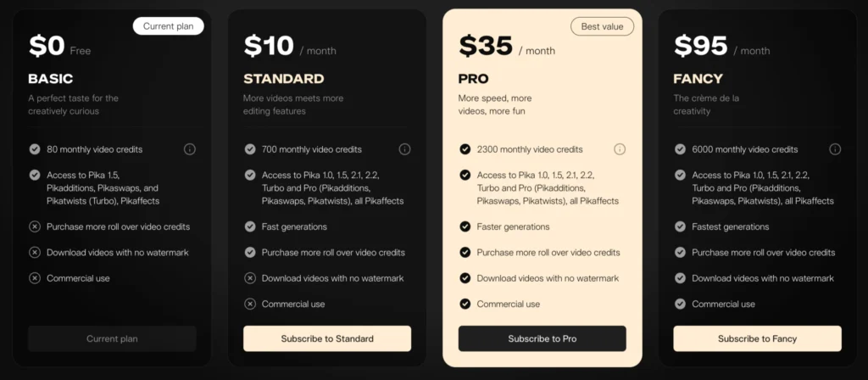Click info icon beside 2300 monthly video credits

[x=620, y=149]
